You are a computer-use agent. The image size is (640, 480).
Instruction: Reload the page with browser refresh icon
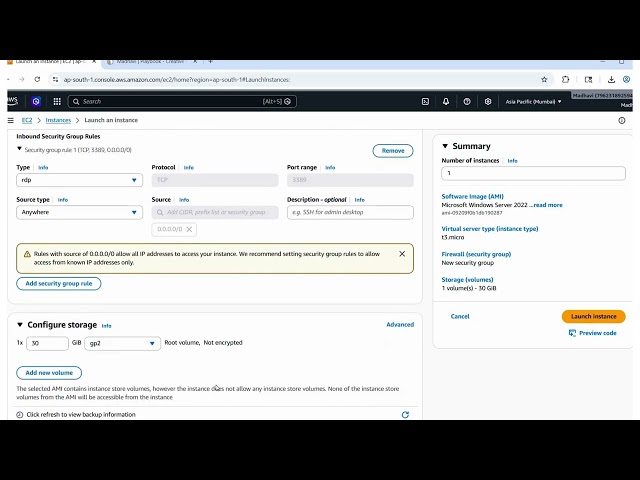coord(37,80)
